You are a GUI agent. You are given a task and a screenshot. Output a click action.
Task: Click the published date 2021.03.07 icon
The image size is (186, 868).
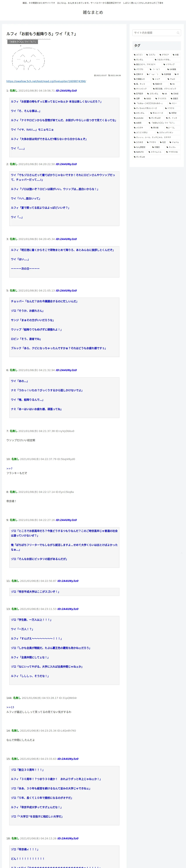[x=95, y=76]
